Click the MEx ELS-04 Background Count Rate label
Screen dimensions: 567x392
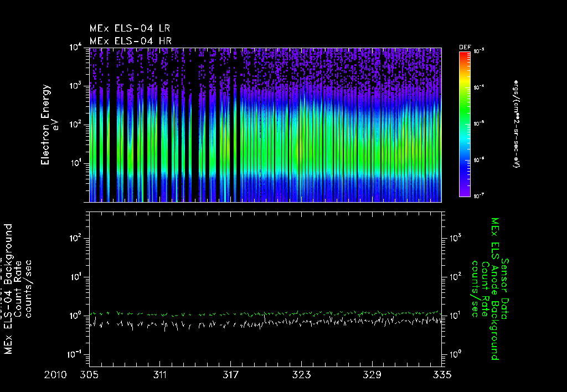coord(17,289)
